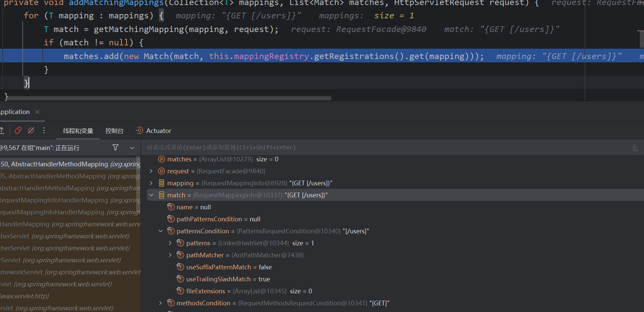Click the 'if (match != null)' code line
644x312 pixels.
pos(93,42)
